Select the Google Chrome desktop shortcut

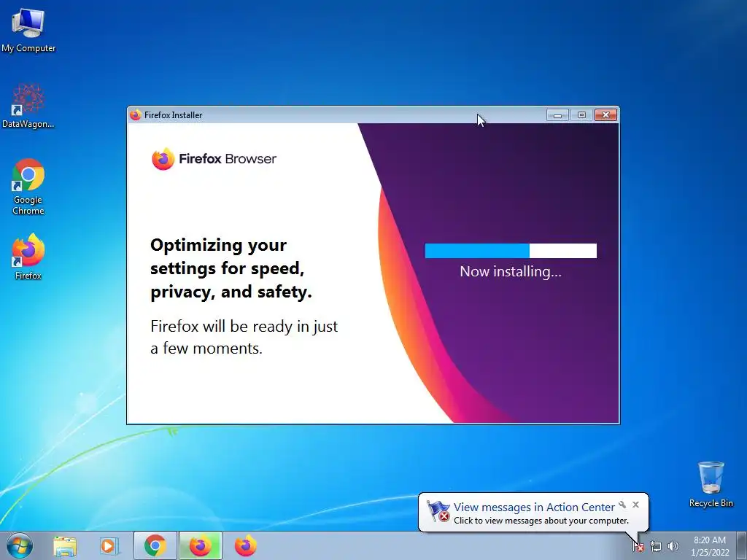click(28, 187)
